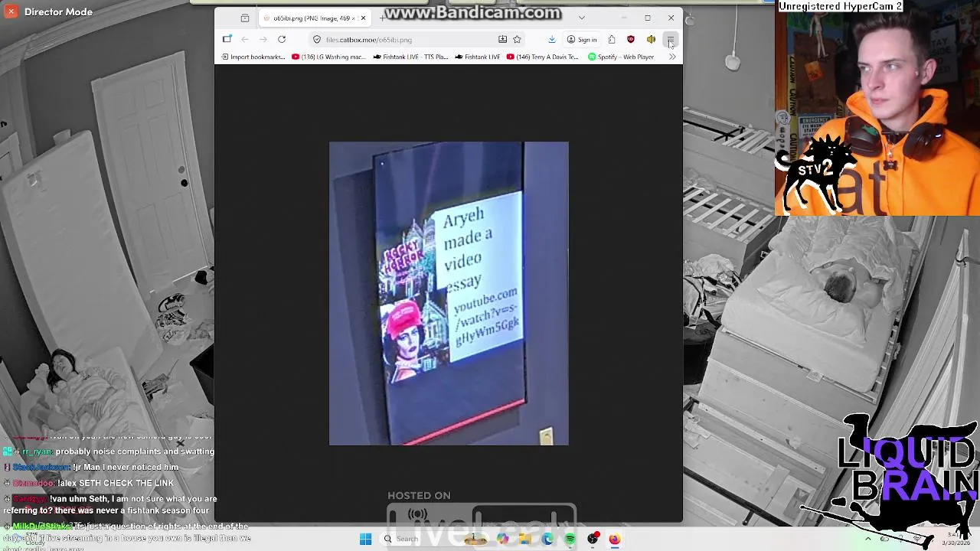Open the Extensions puzzle icon
The height and width of the screenshot is (551, 980).
[x=612, y=40]
